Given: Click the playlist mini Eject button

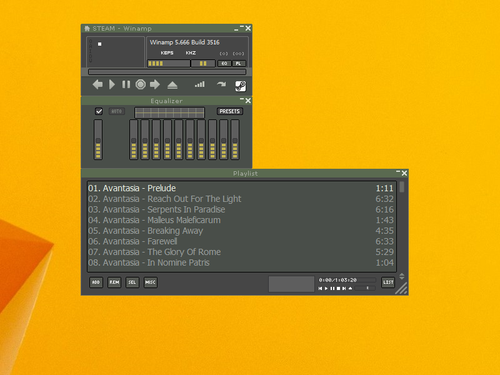Looking at the screenshot, I should coord(350,288).
